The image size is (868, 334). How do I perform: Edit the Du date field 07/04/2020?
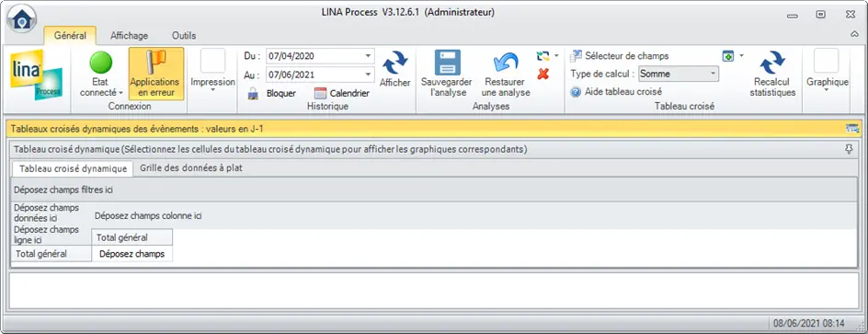point(315,56)
